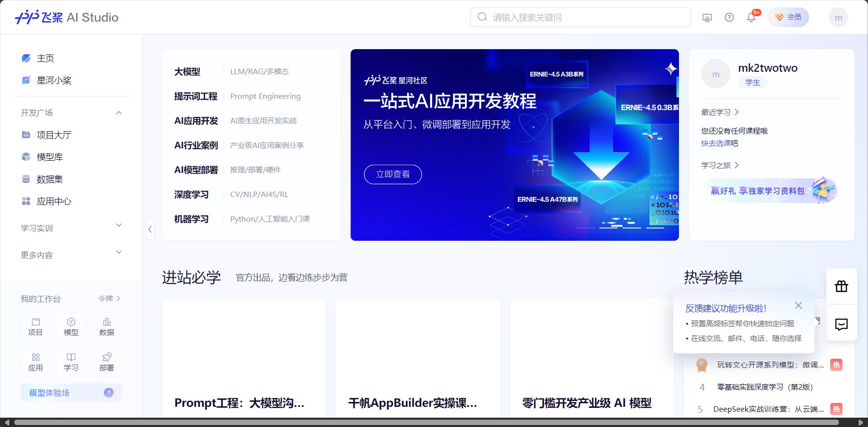
Task: Expand the 学习实训 section
Action: point(118,226)
